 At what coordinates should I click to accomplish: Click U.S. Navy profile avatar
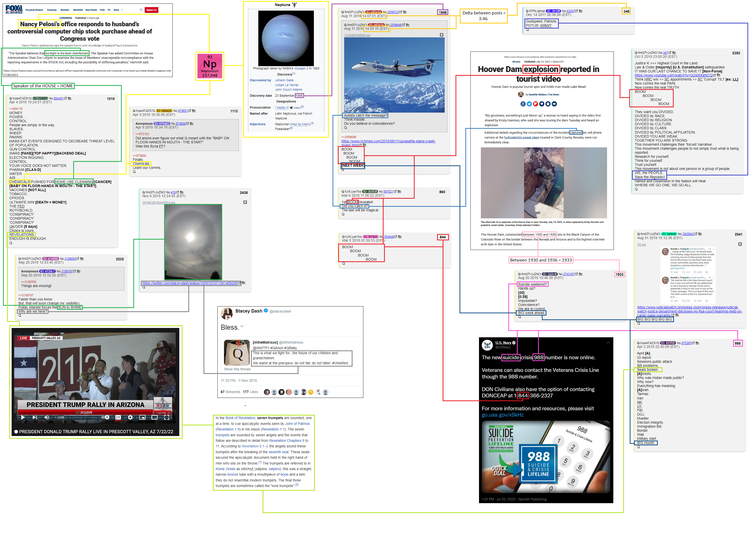487,345
